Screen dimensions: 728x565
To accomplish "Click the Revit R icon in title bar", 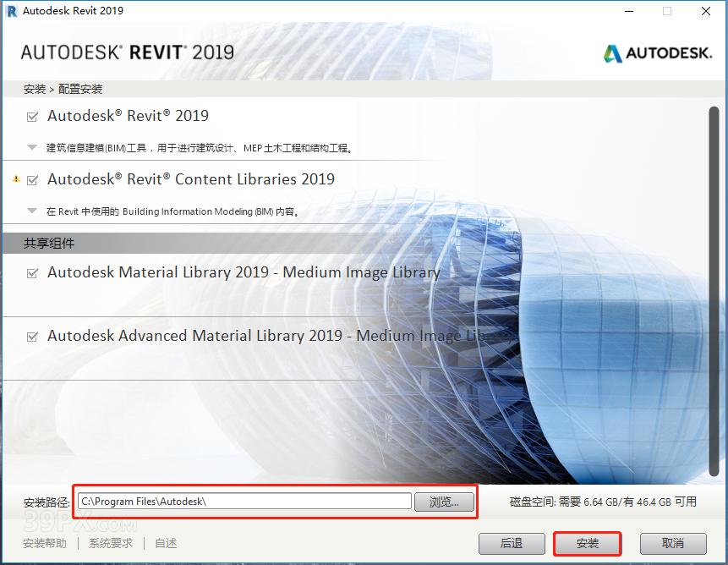I will pyautogui.click(x=12, y=11).
